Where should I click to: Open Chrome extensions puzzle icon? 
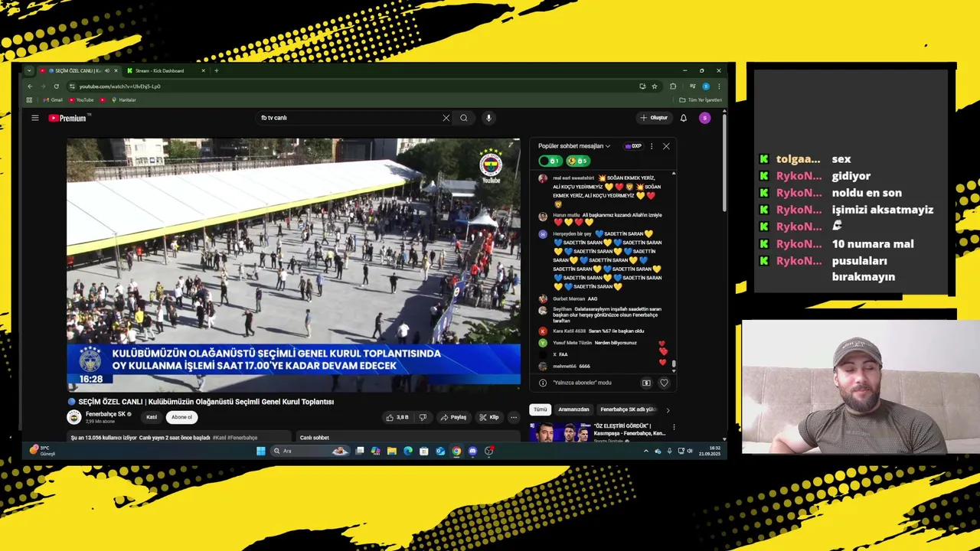tap(673, 86)
